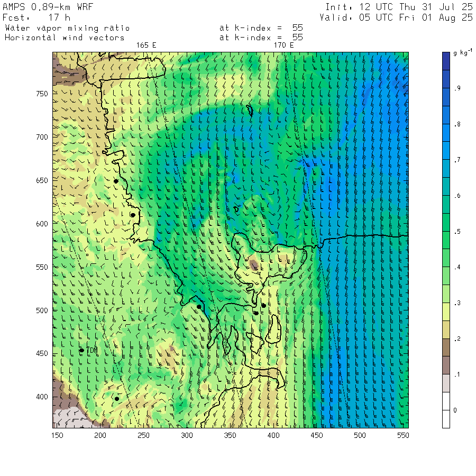Click the 'at k-index = 55' text beside mixing ratio
The width and height of the screenshot is (476, 476).
[261, 28]
